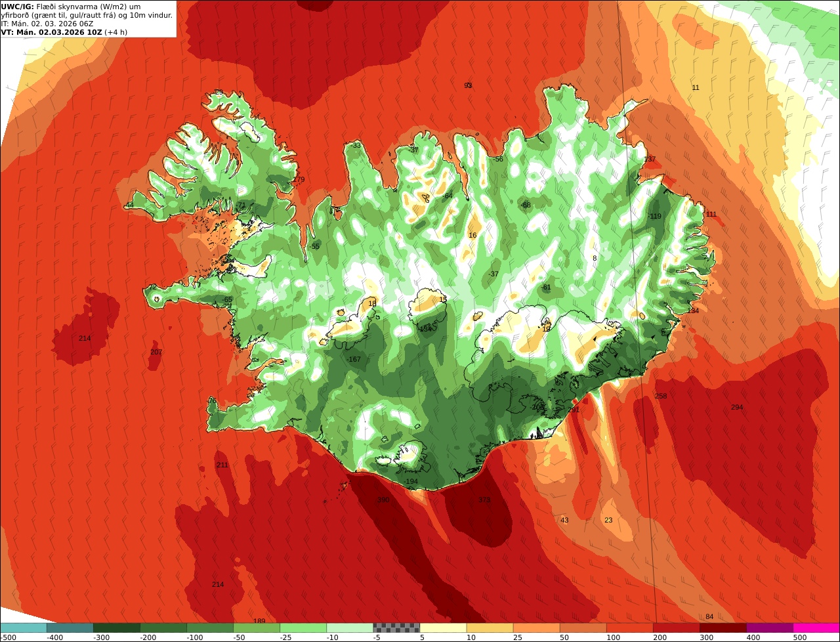Click the map value '211' southwest of Iceland
840x642 pixels.
(222, 465)
